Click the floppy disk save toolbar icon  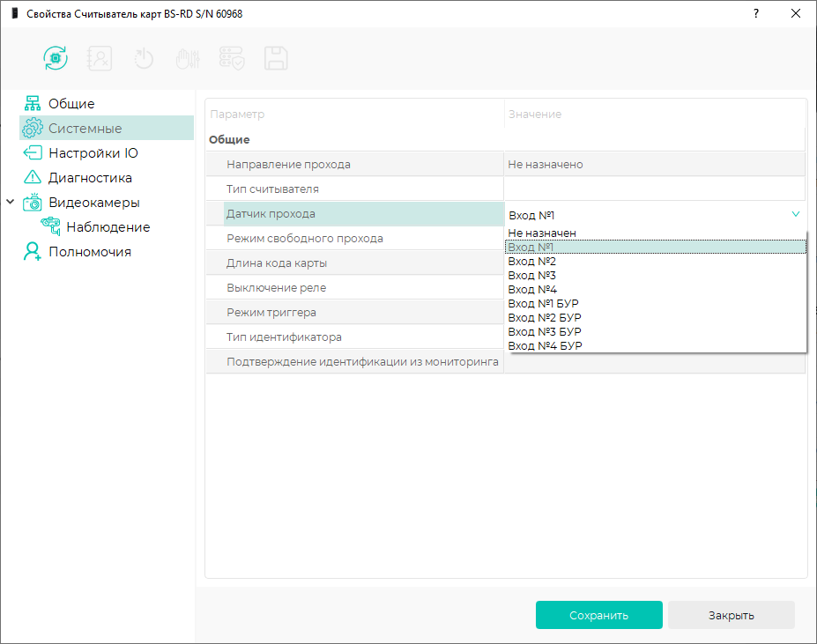[276, 58]
